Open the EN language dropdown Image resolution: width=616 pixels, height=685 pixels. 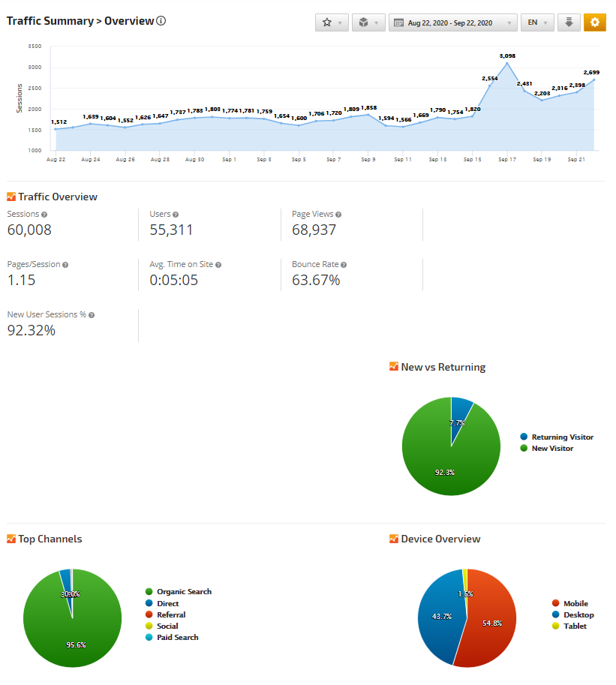pos(537,23)
